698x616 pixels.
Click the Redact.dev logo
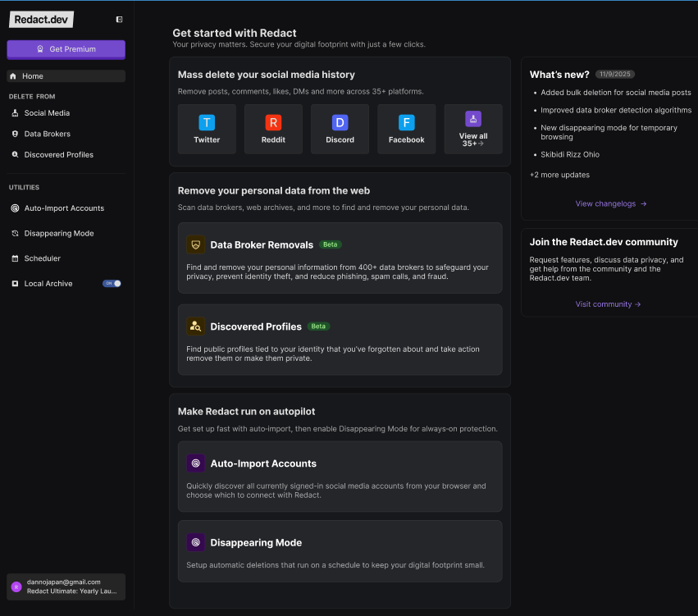(41, 20)
